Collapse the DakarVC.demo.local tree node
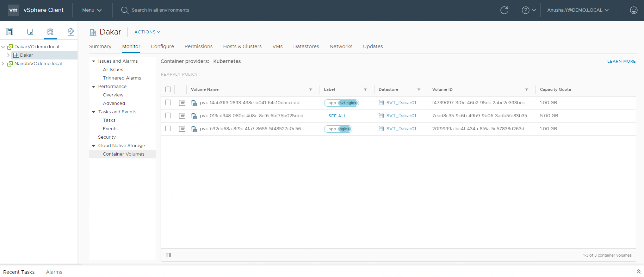This screenshot has height=277, width=644. [3, 47]
